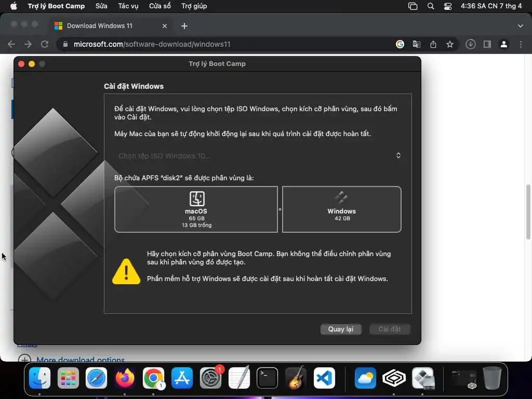Close the Boot Camp Assistant window

(x=21, y=64)
